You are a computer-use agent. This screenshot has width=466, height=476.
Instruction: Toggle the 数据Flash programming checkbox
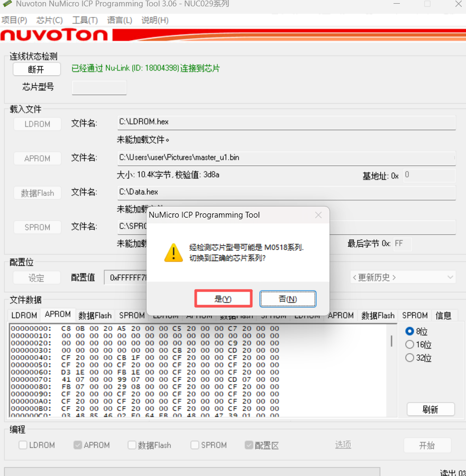[x=132, y=445]
